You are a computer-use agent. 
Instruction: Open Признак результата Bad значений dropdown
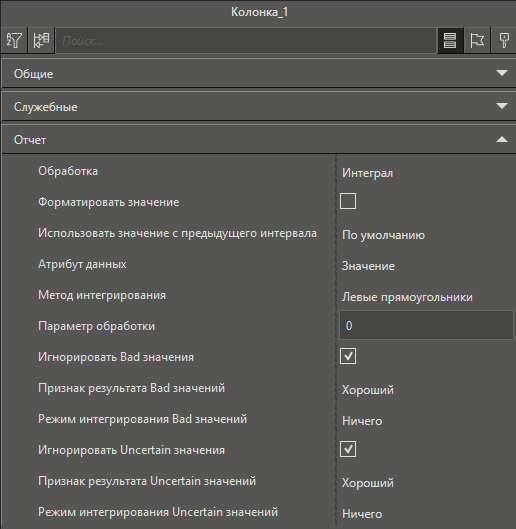pos(426,390)
